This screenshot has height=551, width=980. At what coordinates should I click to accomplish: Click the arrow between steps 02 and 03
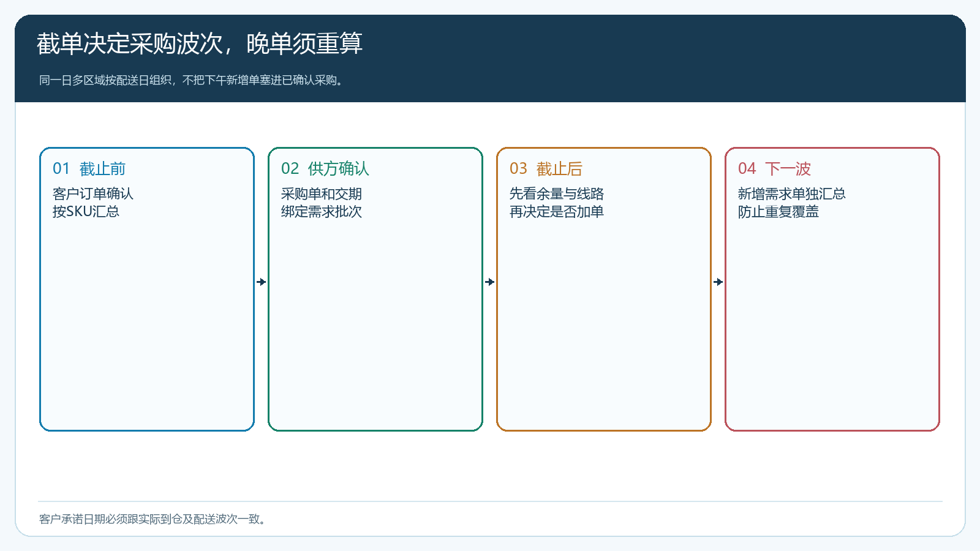(x=490, y=282)
